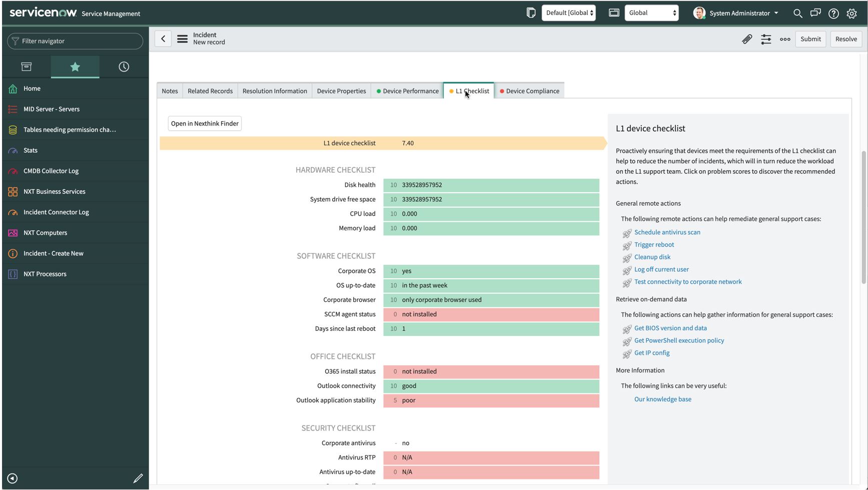Switch to the Device Compliance tab

pyautogui.click(x=529, y=91)
